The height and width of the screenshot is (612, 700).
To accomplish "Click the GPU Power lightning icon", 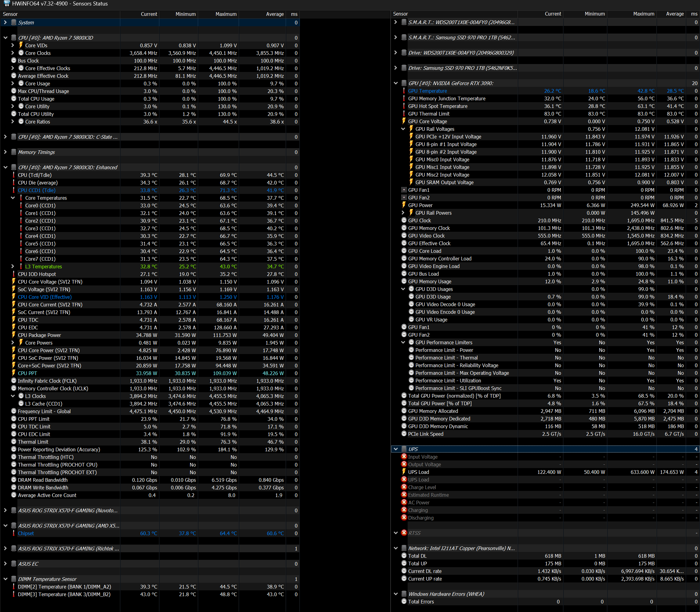I will coord(404,205).
